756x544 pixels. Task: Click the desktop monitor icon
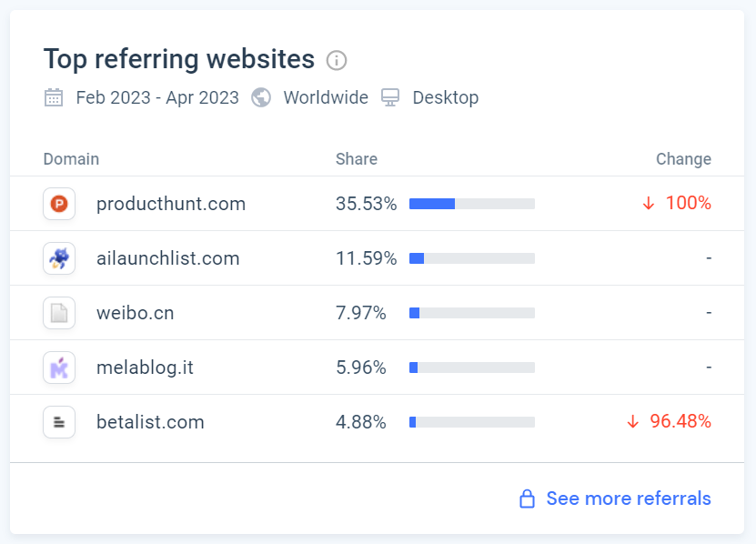(x=390, y=97)
